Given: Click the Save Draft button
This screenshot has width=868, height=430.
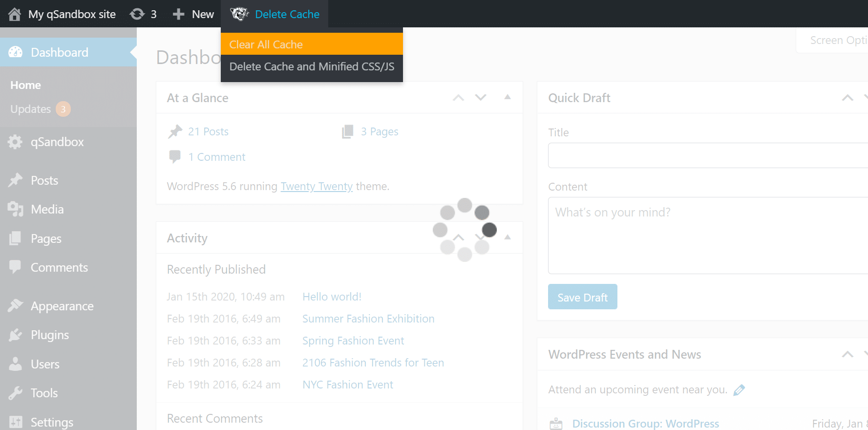Looking at the screenshot, I should [582, 297].
